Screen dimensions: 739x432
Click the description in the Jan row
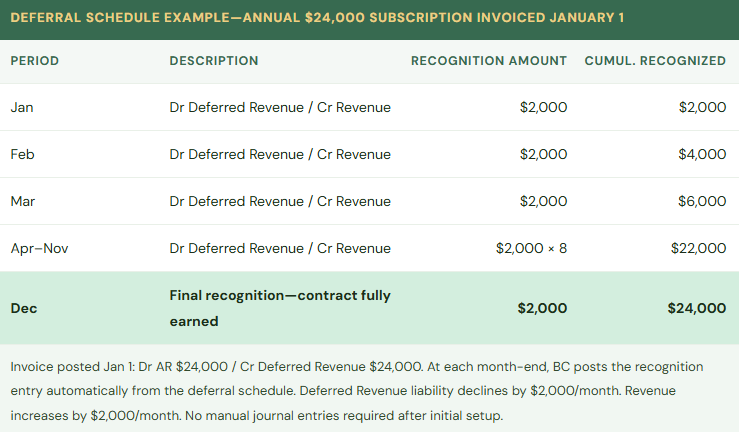coord(280,107)
